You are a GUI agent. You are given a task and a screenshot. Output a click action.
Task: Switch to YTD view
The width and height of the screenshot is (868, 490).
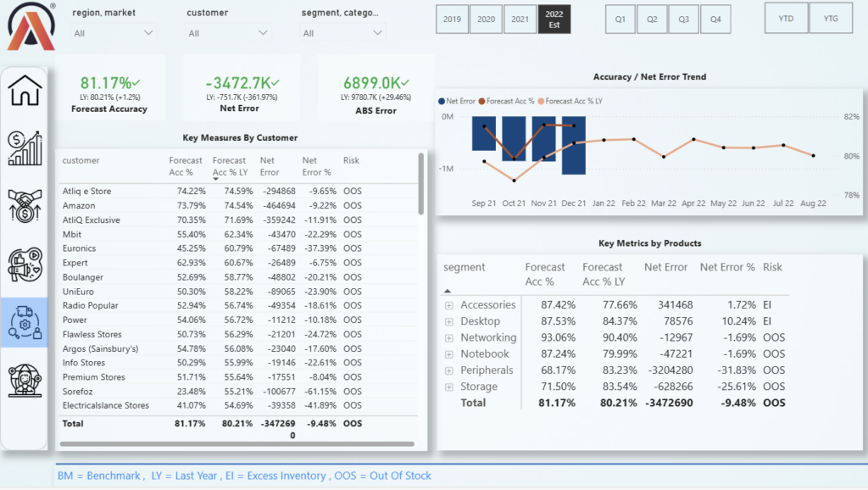tap(786, 19)
